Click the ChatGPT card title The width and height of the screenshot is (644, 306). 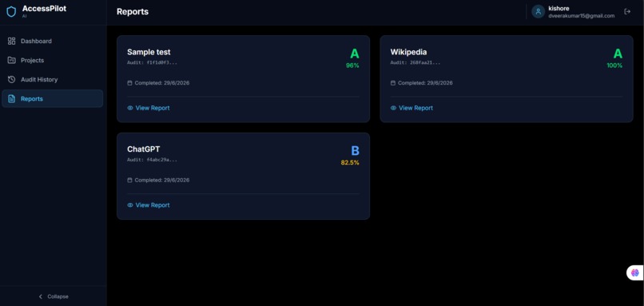pos(143,149)
